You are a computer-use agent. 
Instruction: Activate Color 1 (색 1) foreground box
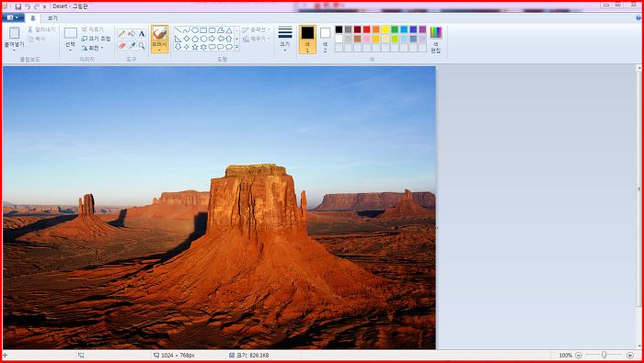point(307,39)
